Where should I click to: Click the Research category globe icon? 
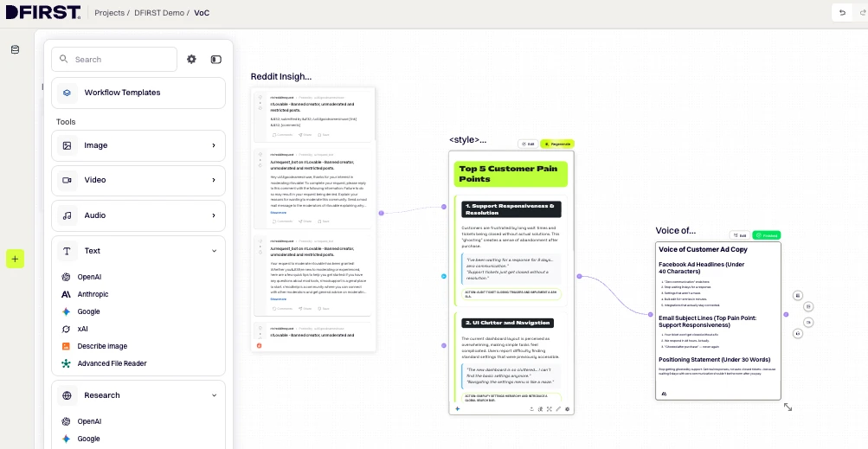click(67, 395)
